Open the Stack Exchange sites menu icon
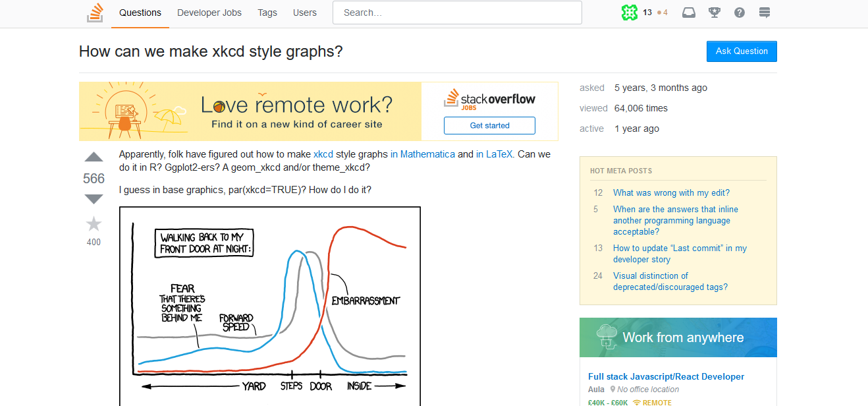 [765, 13]
